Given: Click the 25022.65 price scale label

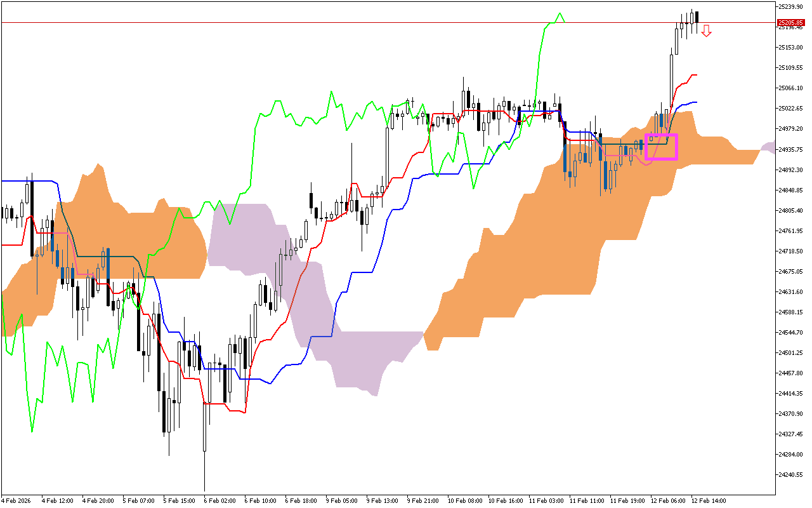Looking at the screenshot, I should click(x=790, y=109).
